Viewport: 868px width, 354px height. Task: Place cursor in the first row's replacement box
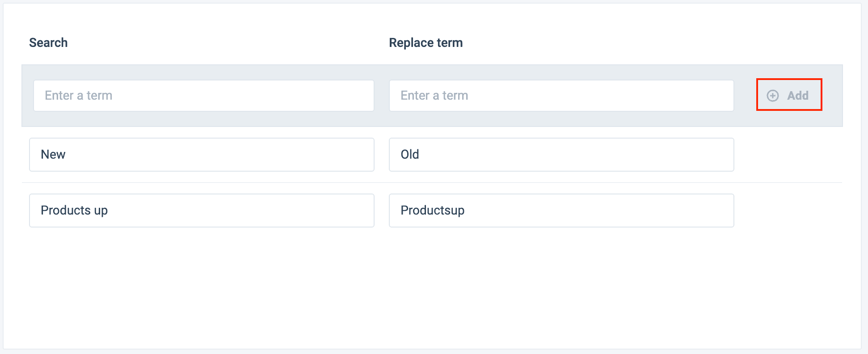[561, 155]
